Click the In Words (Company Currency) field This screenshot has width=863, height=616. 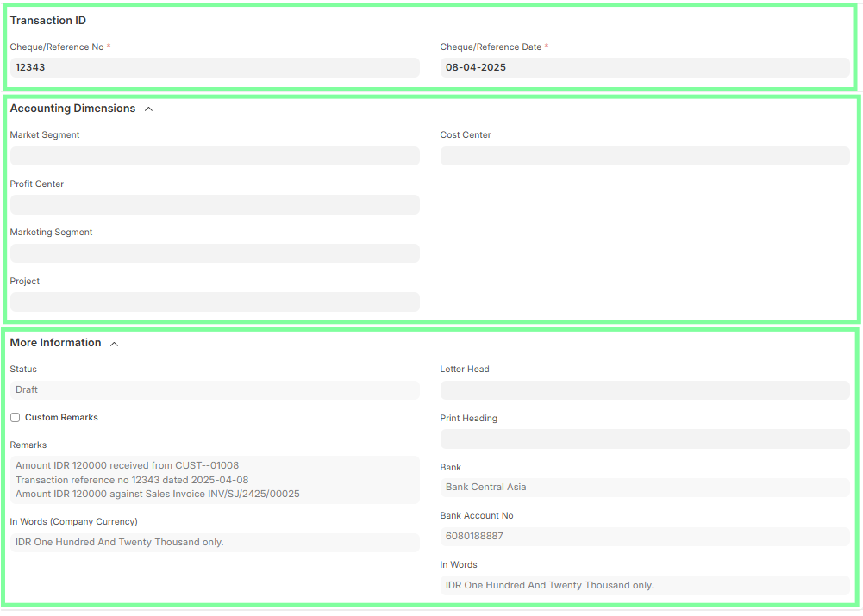pyautogui.click(x=214, y=543)
